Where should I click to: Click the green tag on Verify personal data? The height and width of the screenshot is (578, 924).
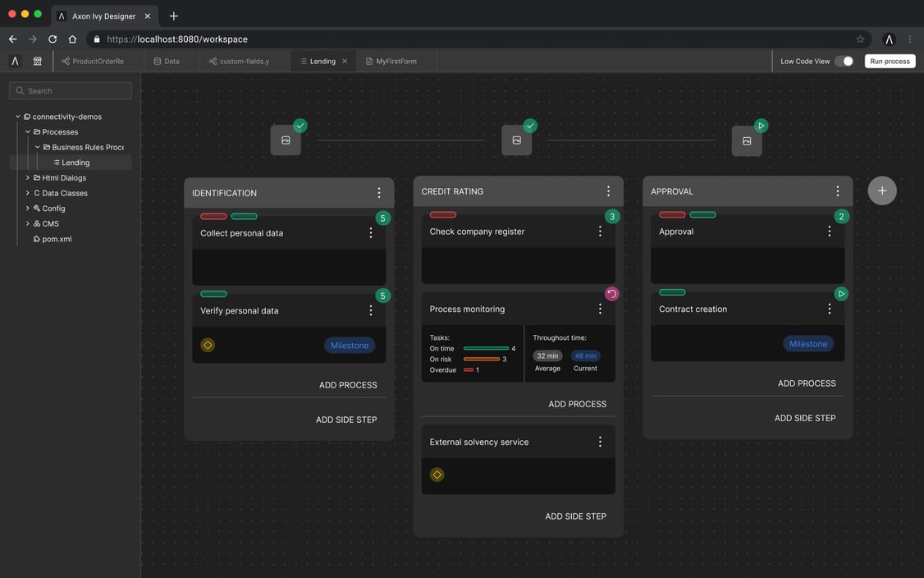[213, 294]
